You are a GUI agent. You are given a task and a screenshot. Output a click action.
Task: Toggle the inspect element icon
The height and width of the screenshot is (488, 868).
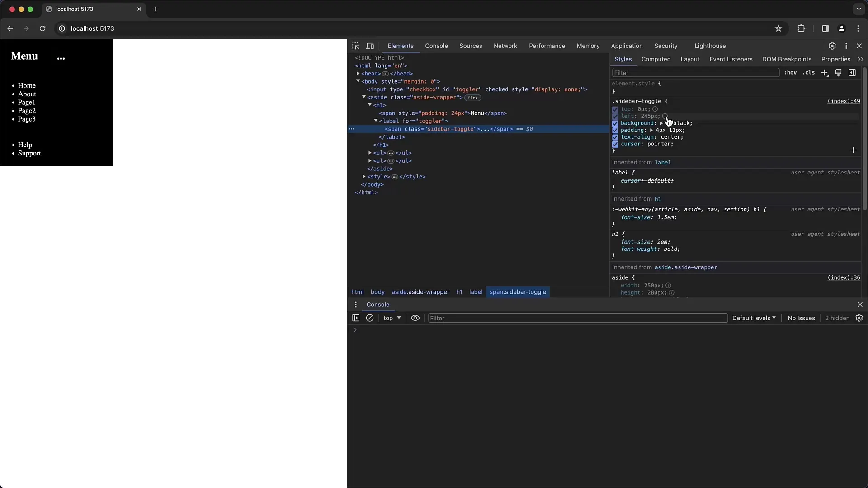pos(355,46)
